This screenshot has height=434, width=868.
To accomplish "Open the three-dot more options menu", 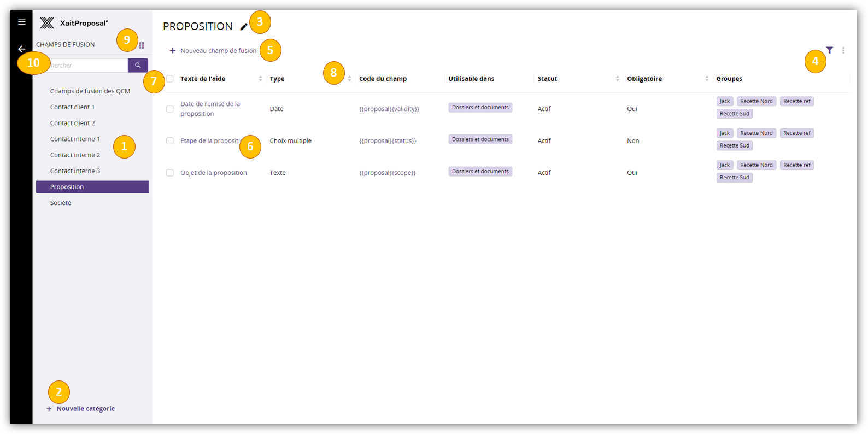I will tap(843, 50).
